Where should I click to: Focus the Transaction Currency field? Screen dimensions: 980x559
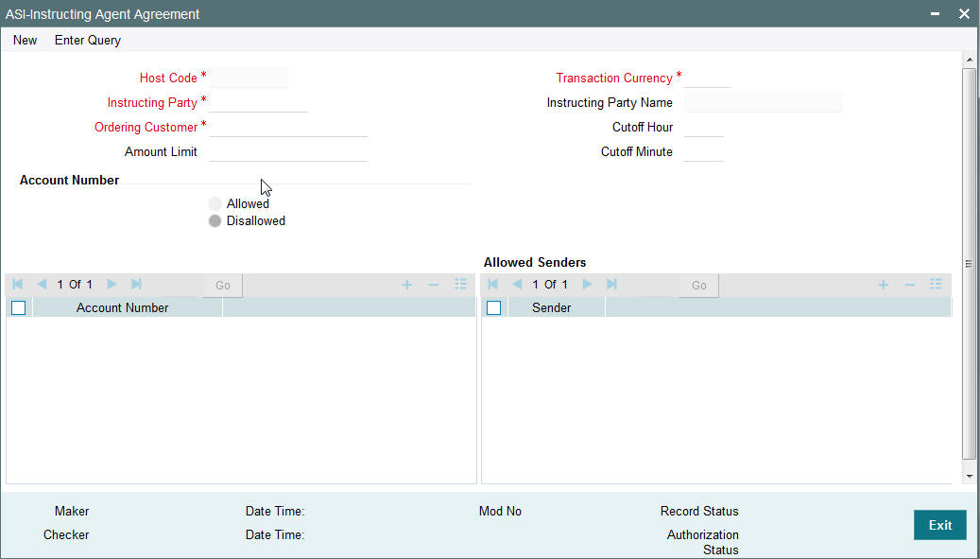pyautogui.click(x=707, y=78)
